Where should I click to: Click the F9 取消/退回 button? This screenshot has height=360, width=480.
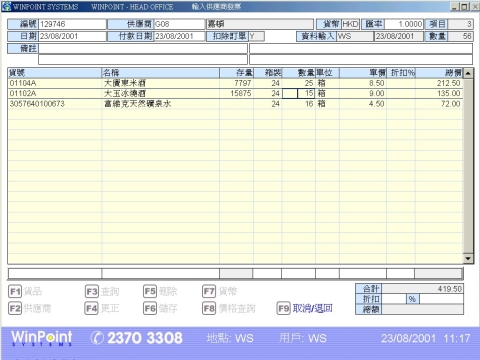(x=305, y=308)
